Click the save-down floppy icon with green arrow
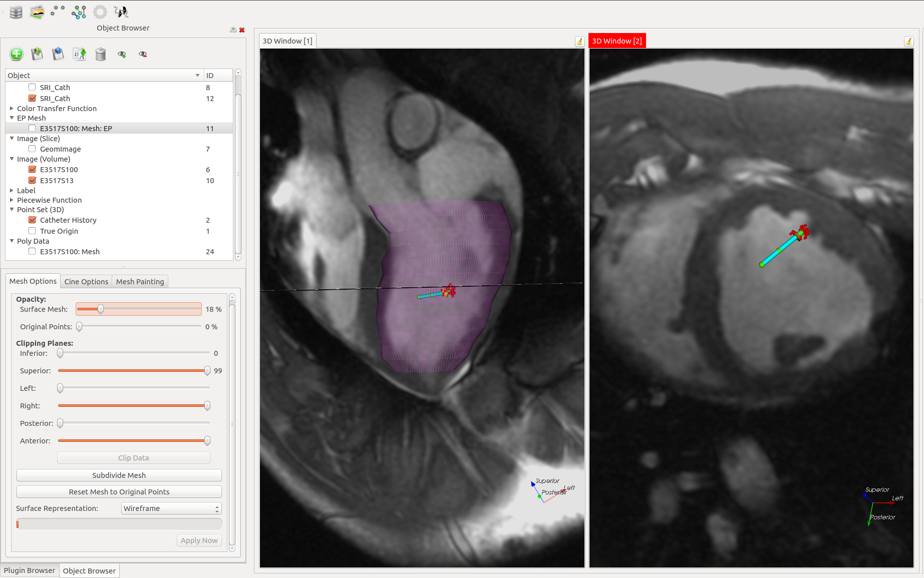Image resolution: width=924 pixels, height=578 pixels. point(37,54)
